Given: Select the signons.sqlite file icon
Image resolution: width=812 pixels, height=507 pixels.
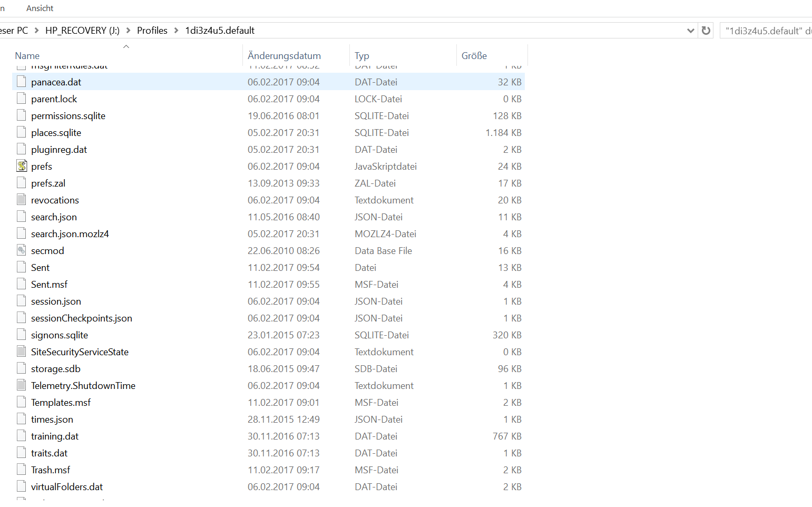Looking at the screenshot, I should coord(21,335).
